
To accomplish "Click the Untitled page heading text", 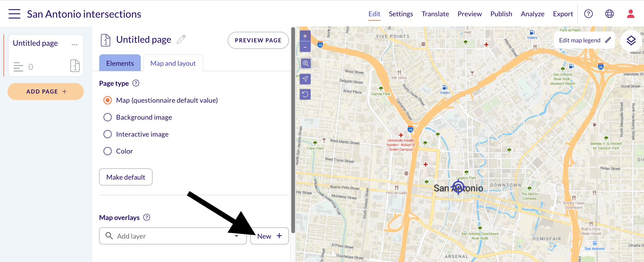I will [144, 40].
